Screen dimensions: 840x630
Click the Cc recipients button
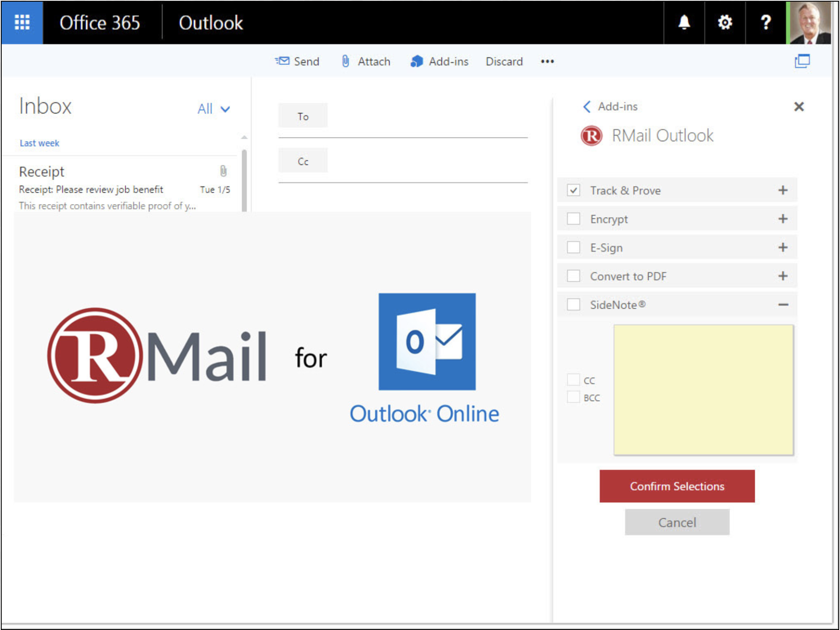(303, 161)
